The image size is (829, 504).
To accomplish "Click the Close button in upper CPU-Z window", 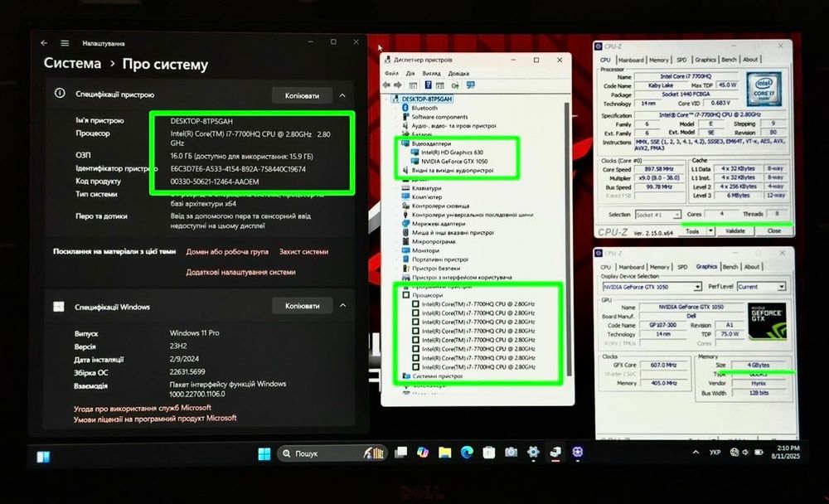I will point(774,231).
